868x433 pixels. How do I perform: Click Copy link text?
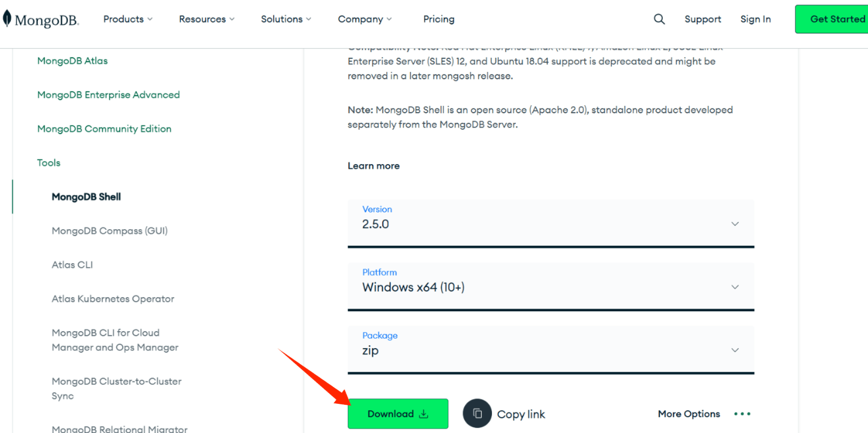click(x=521, y=414)
